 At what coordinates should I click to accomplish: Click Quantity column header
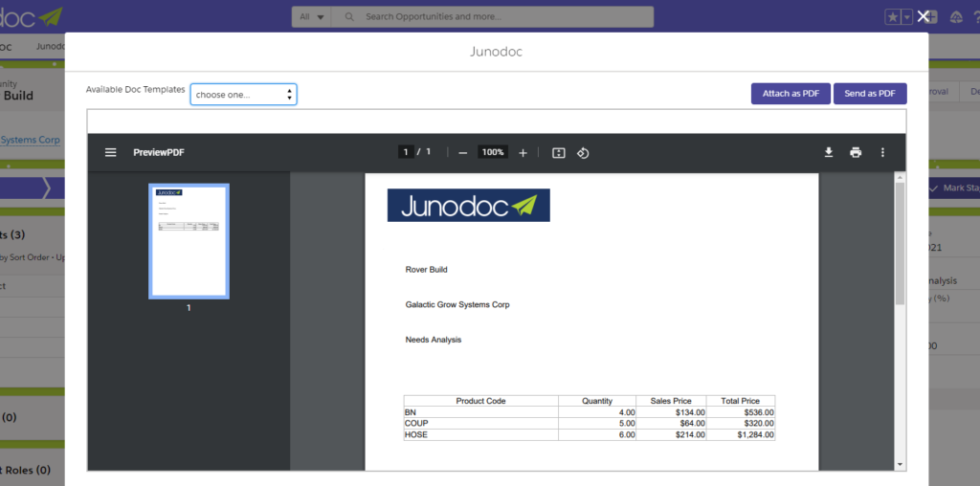(x=597, y=401)
